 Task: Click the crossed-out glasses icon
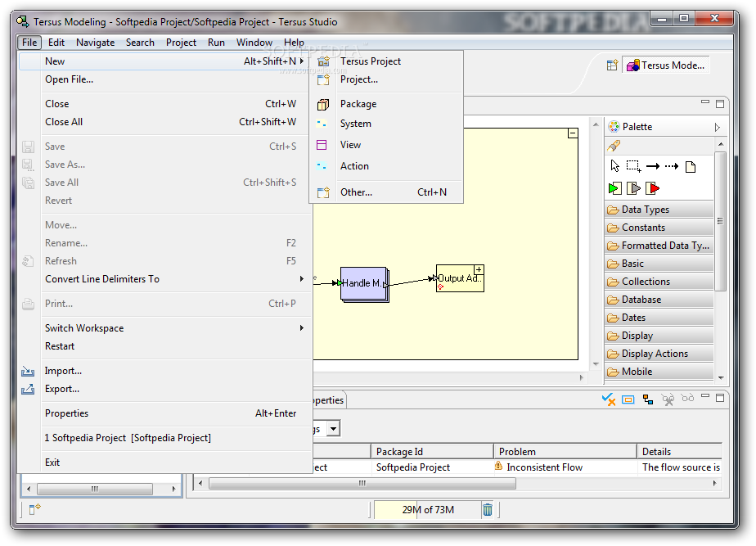668,399
